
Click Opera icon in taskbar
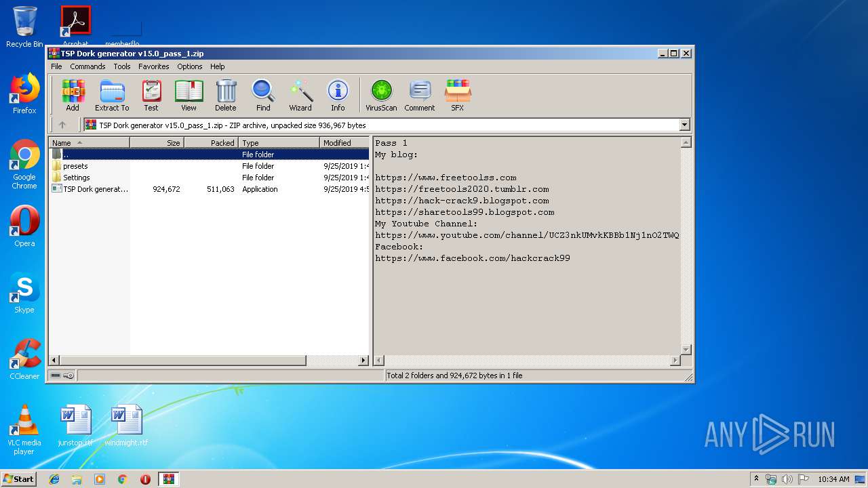pos(145,479)
